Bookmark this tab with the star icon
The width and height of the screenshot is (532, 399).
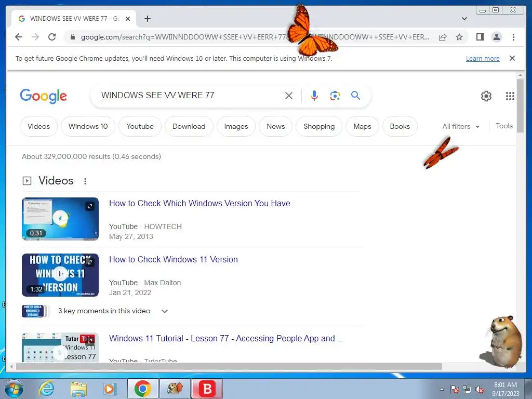point(459,37)
